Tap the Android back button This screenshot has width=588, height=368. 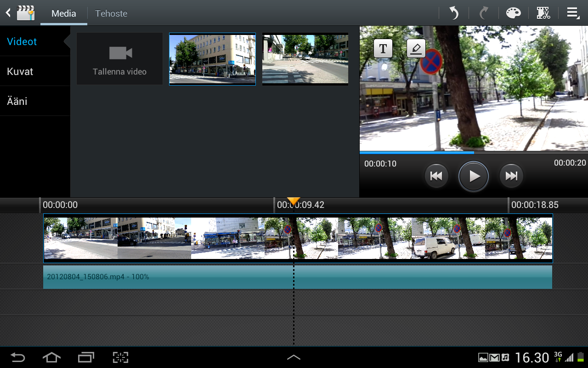[x=18, y=357]
